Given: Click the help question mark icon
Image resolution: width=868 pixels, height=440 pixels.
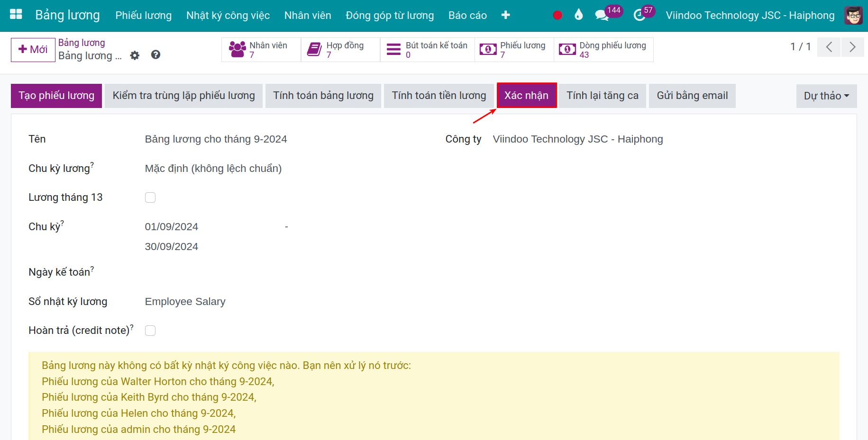Looking at the screenshot, I should (155, 55).
